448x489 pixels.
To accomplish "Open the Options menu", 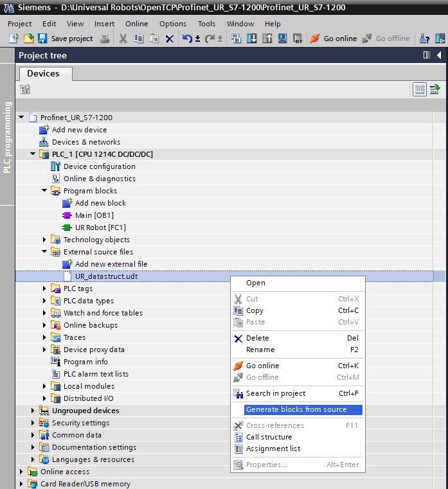I will [173, 24].
